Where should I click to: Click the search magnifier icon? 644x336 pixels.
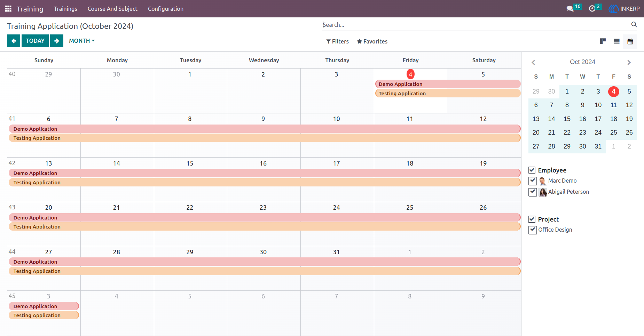[634, 24]
